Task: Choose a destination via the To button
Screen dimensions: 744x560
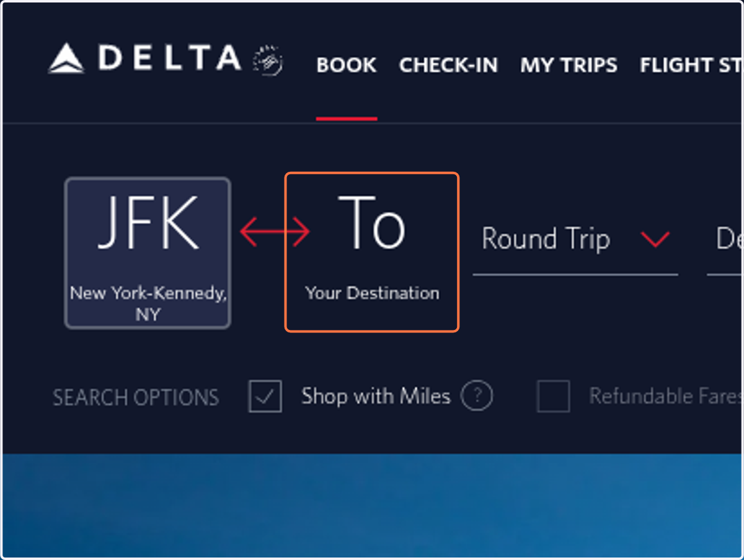Action: 372,252
